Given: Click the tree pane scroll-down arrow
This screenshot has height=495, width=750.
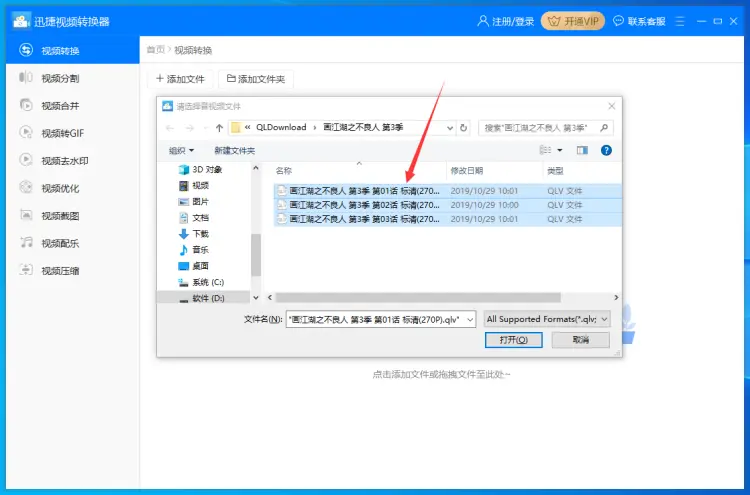Looking at the screenshot, I should pos(256,297).
